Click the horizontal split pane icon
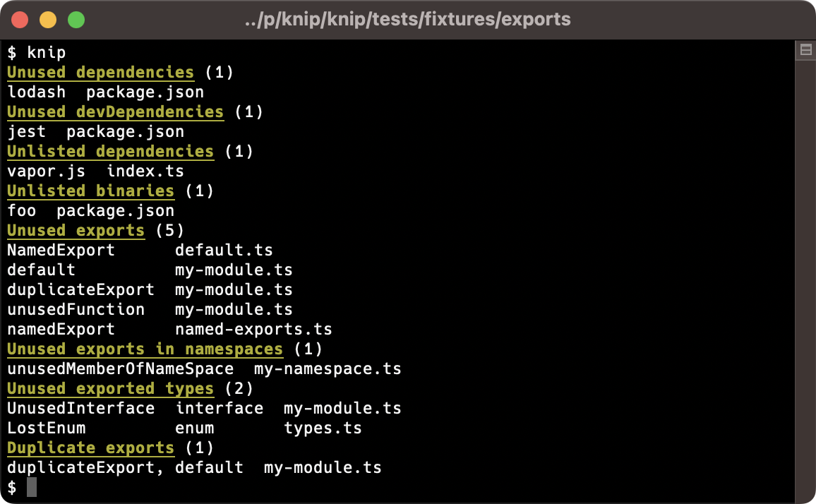 click(x=805, y=48)
